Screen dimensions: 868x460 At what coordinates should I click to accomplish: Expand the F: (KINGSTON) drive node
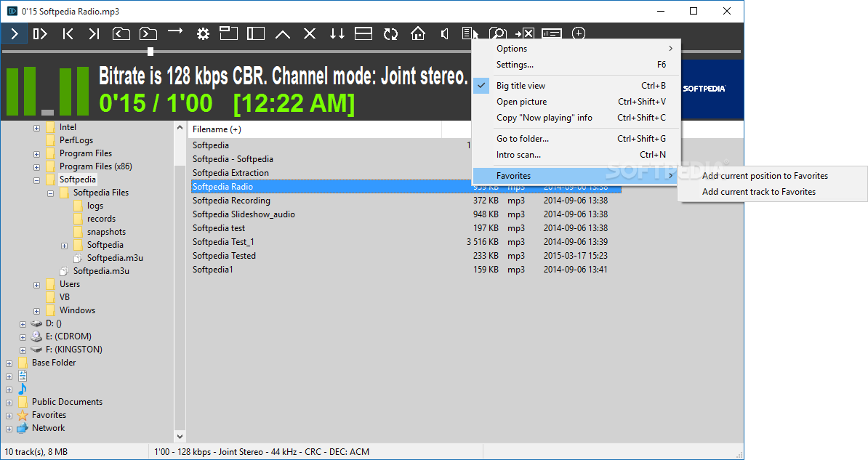pyautogui.click(x=23, y=350)
